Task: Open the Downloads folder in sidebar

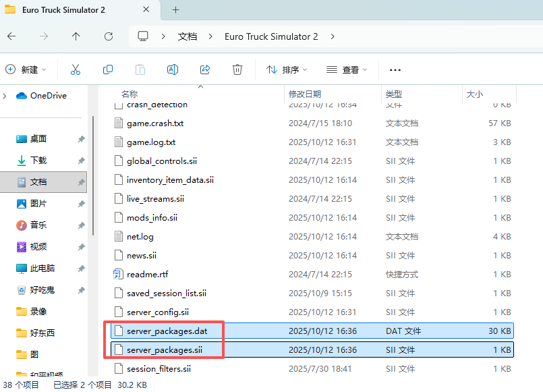Action: (x=38, y=161)
